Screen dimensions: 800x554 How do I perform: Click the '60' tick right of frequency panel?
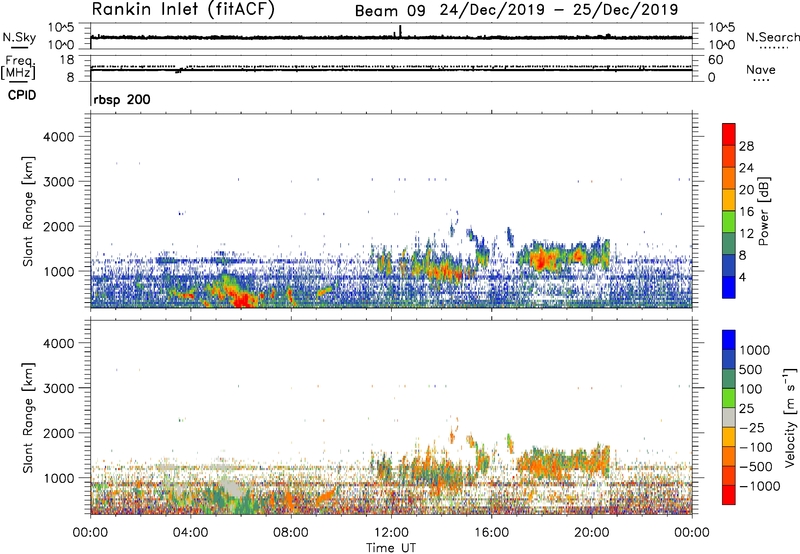[715, 60]
